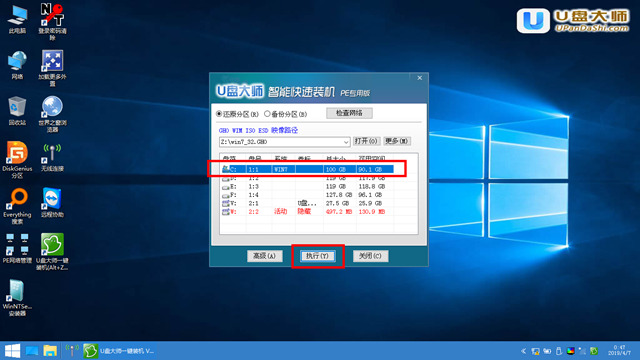Click the 高级(A) button
This screenshot has width=640, height=360.
point(264,256)
